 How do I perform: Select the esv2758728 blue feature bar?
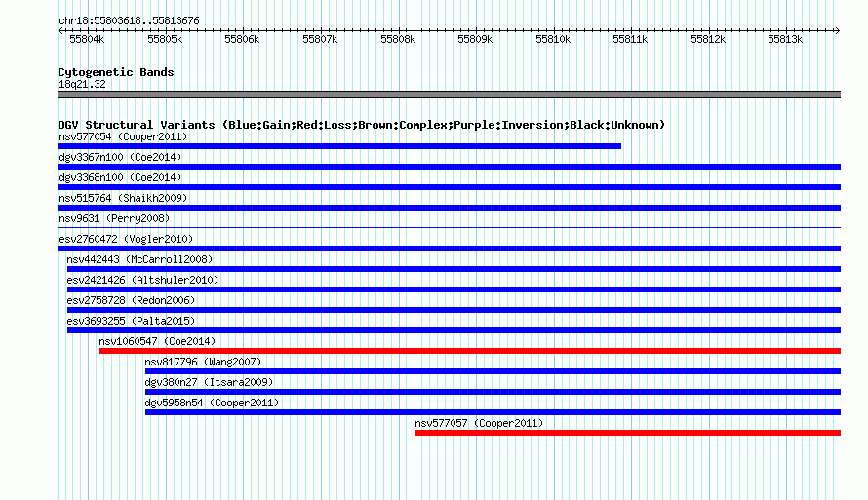click(x=454, y=310)
